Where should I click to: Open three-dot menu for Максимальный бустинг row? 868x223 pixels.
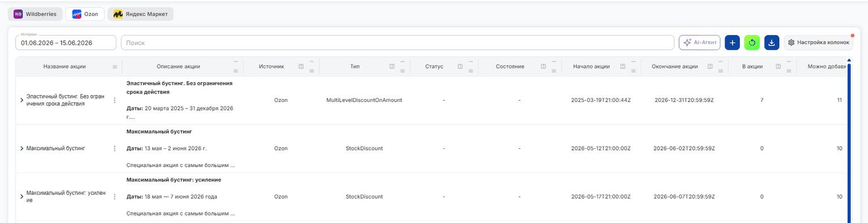(115, 148)
